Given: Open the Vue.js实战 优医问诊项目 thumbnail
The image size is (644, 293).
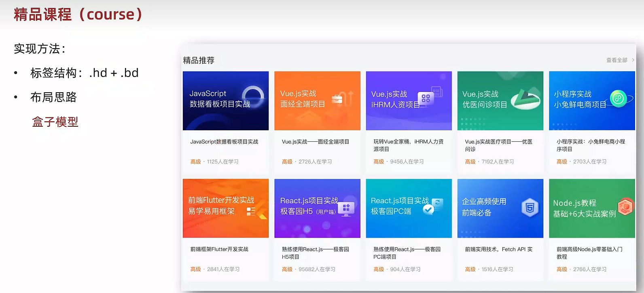Looking at the screenshot, I should point(500,101).
